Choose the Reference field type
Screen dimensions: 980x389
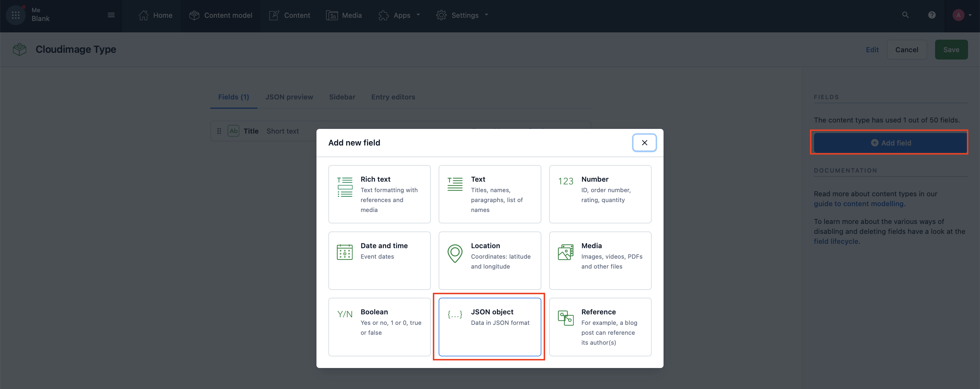pyautogui.click(x=600, y=327)
